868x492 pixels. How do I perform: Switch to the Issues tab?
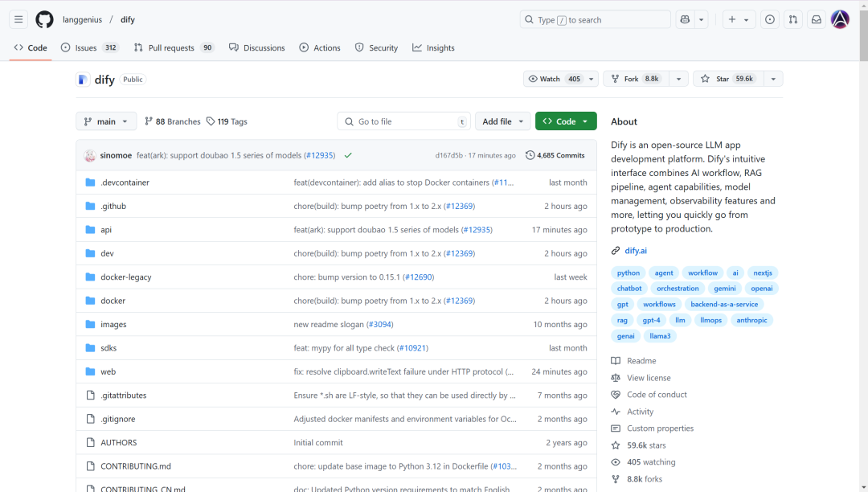click(x=89, y=48)
